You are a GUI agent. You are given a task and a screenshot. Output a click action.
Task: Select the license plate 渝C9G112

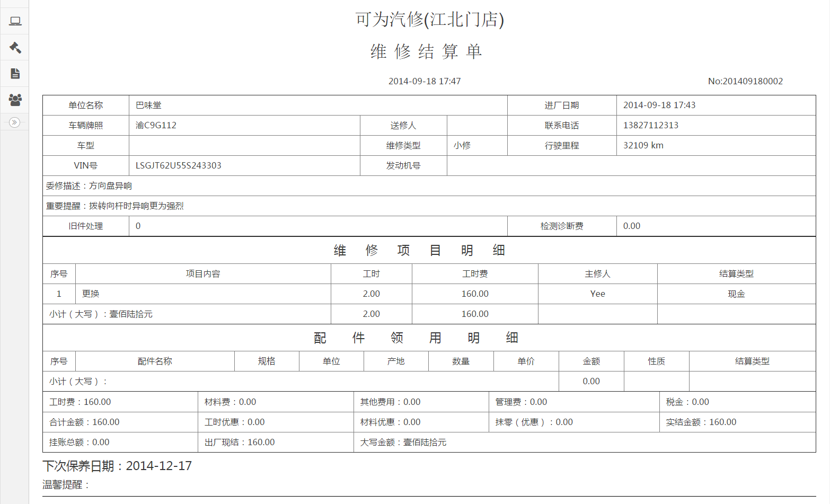pos(156,125)
